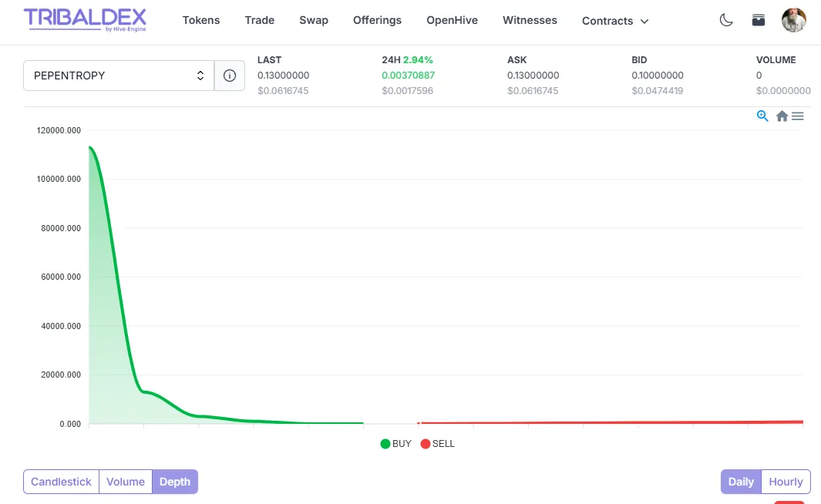Toggle SELL series in chart legend

click(x=438, y=444)
